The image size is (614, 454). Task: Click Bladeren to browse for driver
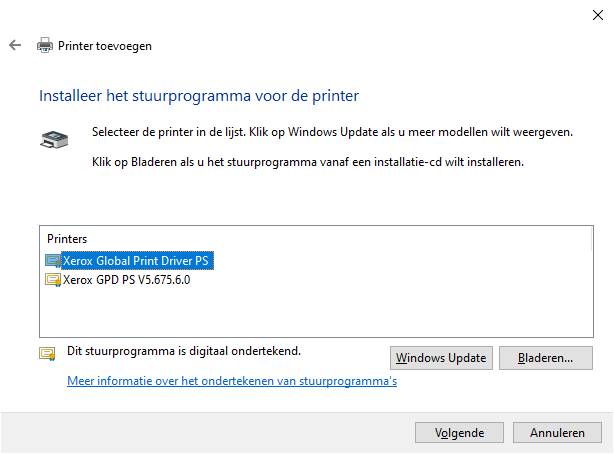click(x=545, y=358)
